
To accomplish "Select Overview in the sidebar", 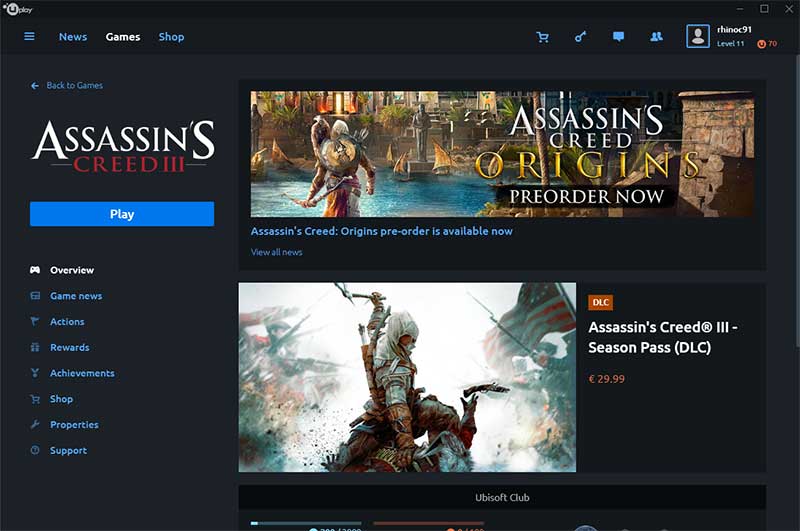I will [x=72, y=270].
